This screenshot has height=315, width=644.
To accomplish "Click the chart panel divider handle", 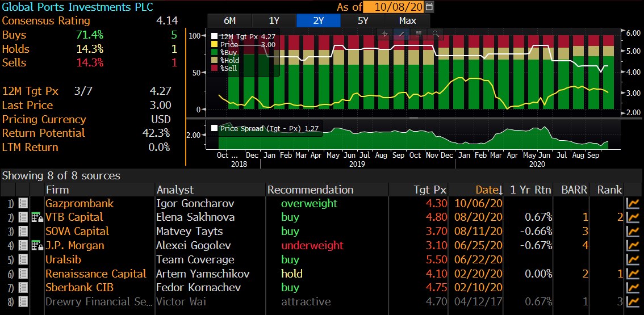I will click(413, 118).
